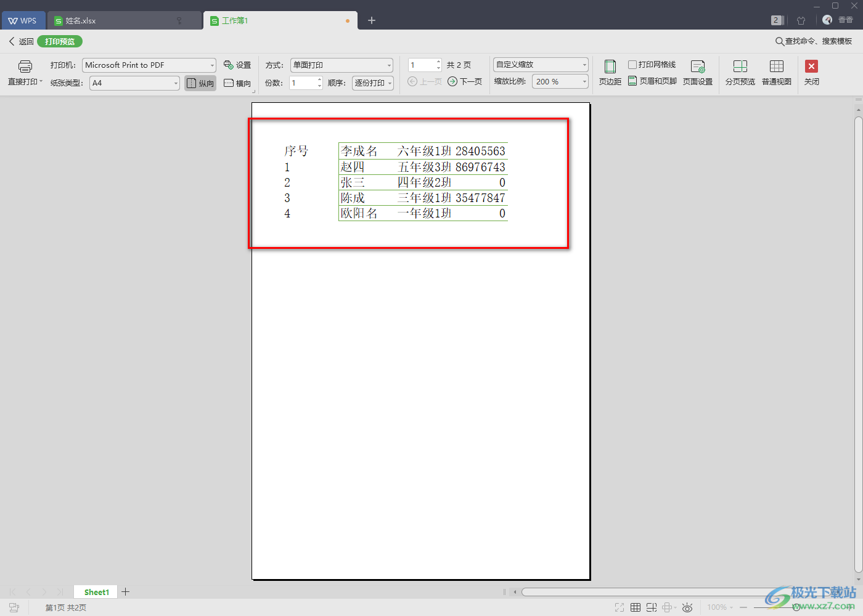Screen dimensions: 863x616
Task: Toggle the eye protection mode icon
Action: (x=687, y=607)
